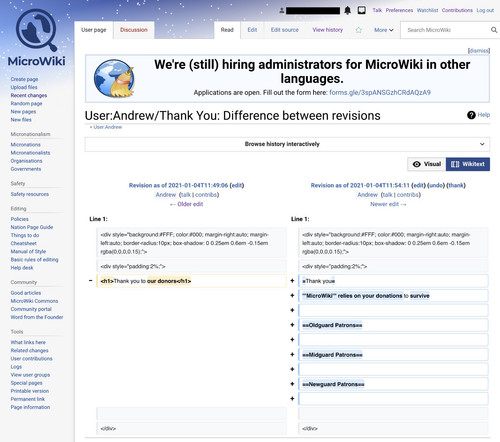Image resolution: width=500 pixels, height=442 pixels.
Task: Open Permanent link tool
Action: [x=28, y=399]
